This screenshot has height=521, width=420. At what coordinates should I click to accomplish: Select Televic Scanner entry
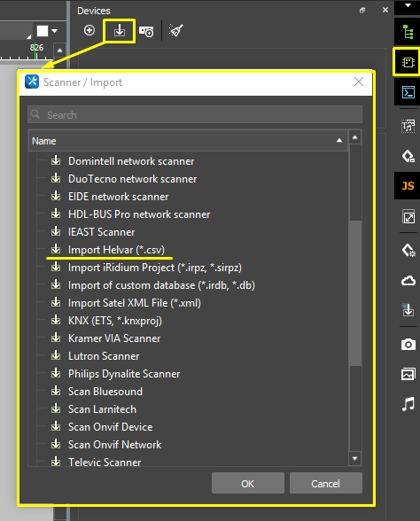click(x=105, y=462)
